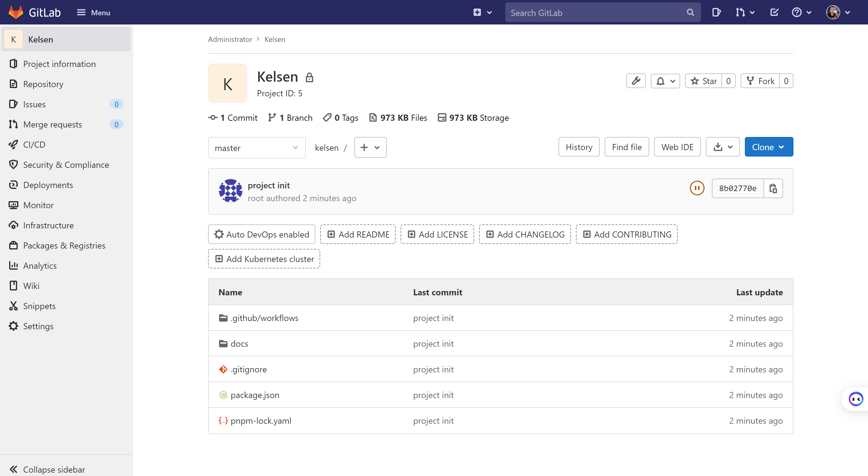This screenshot has height=476, width=868.
Task: Click the pipeline status pause icon
Action: coord(697,188)
